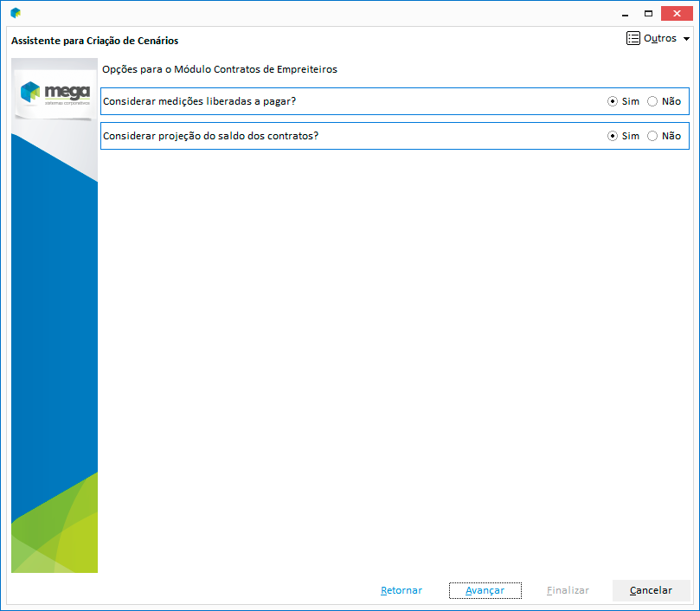Image resolution: width=700 pixels, height=611 pixels.
Task: Expand the Outros dropdown arrow
Action: tap(686, 39)
